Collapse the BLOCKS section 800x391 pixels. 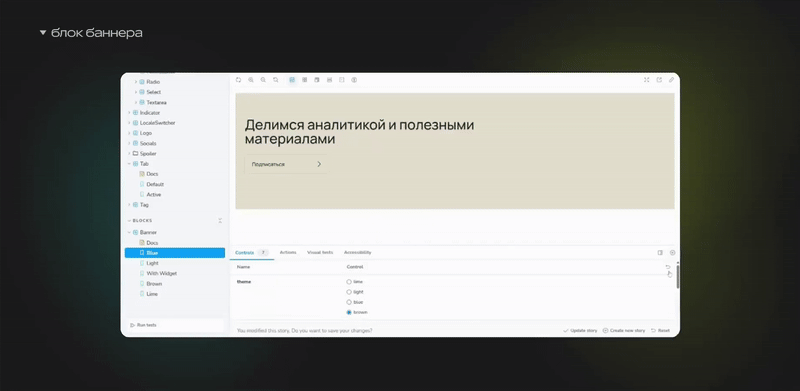coord(140,221)
